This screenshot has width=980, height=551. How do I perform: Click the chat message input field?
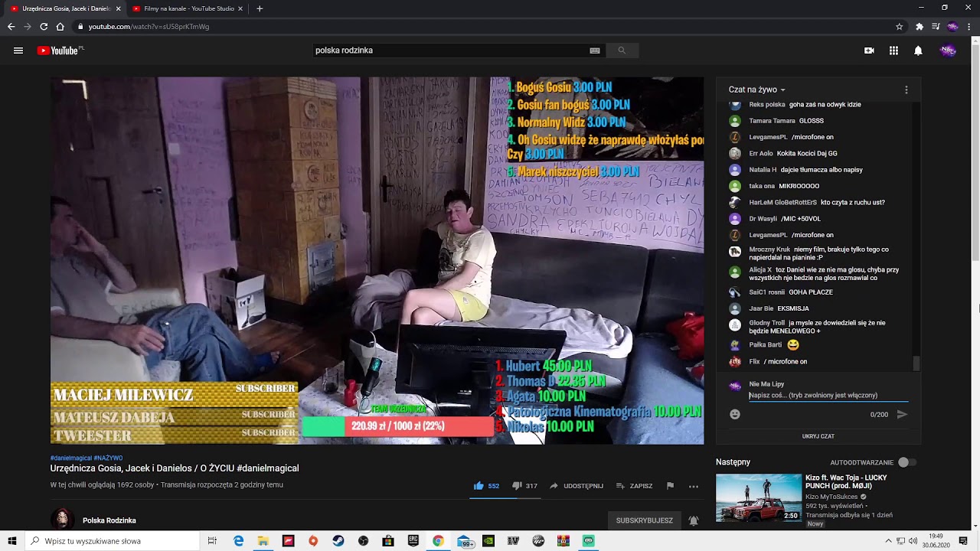[828, 396]
